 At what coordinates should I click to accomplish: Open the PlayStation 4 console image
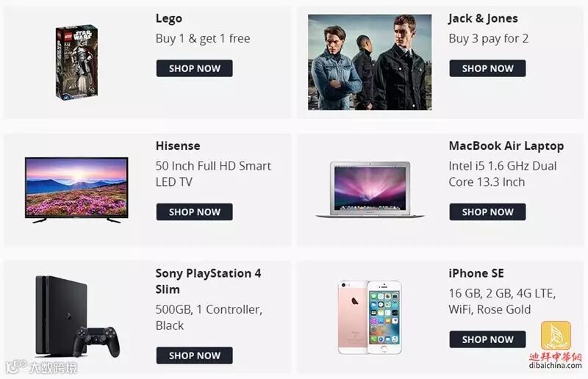(78, 317)
